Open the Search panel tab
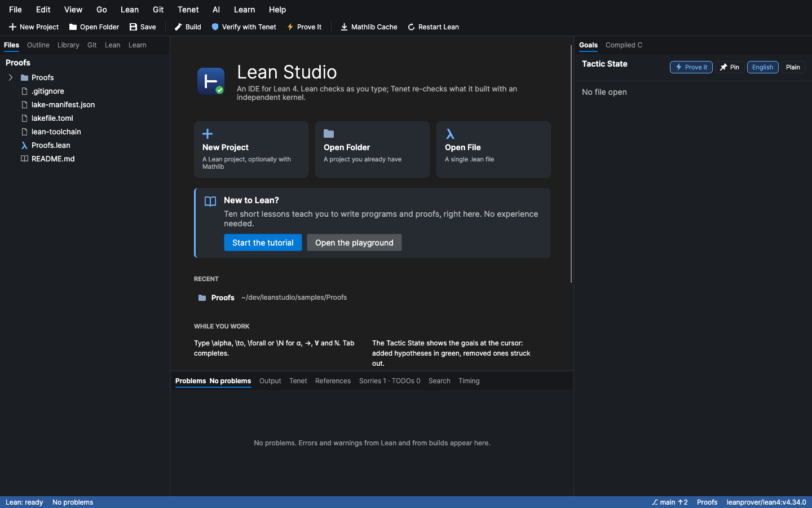The width and height of the screenshot is (812, 508). click(439, 381)
